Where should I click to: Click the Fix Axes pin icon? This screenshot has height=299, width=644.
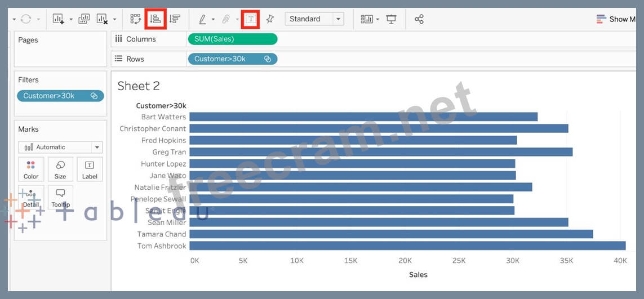click(270, 19)
